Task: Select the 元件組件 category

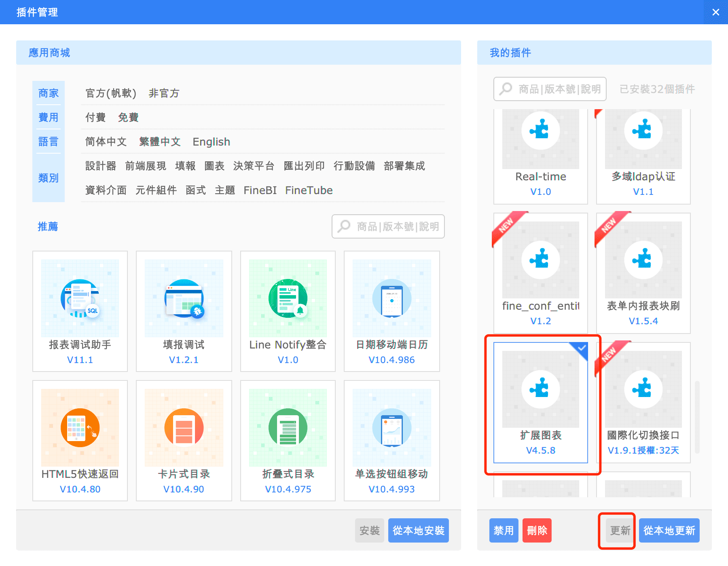Action: (156, 190)
